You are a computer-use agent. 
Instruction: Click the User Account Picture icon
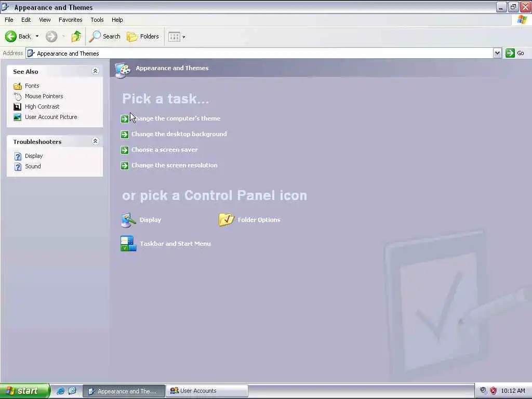(17, 117)
